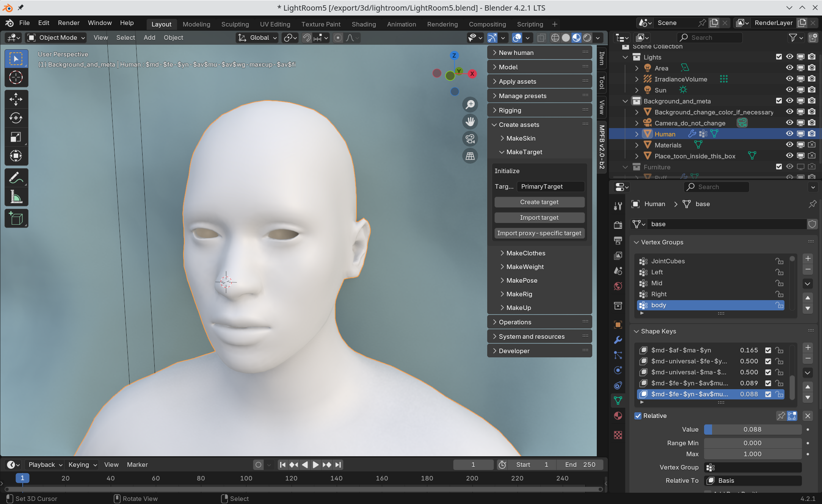Open the World properties tab icon

(618, 286)
